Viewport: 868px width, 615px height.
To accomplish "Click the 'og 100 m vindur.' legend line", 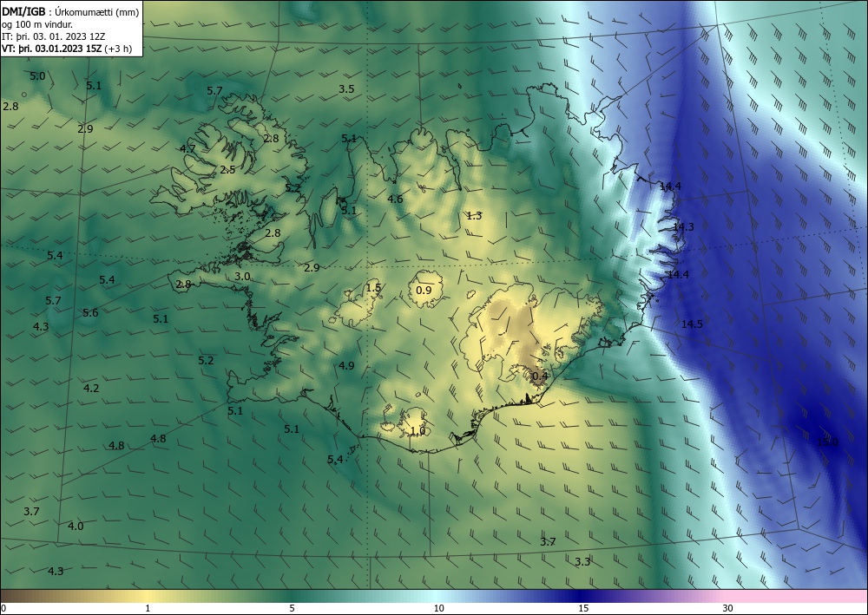I will tap(37, 24).
